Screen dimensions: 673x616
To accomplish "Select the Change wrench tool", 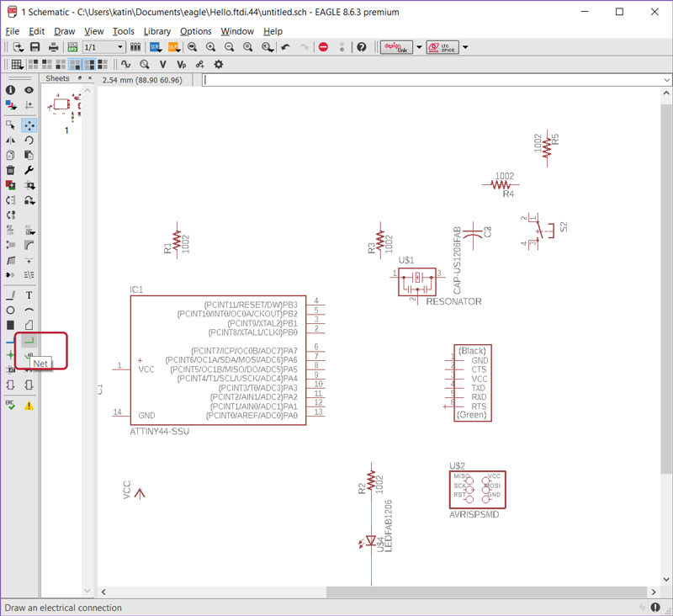I will pos(29,170).
